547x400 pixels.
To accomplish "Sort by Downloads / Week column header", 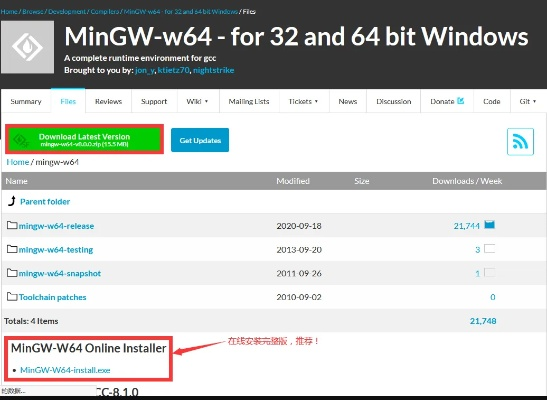I will pos(467,181).
